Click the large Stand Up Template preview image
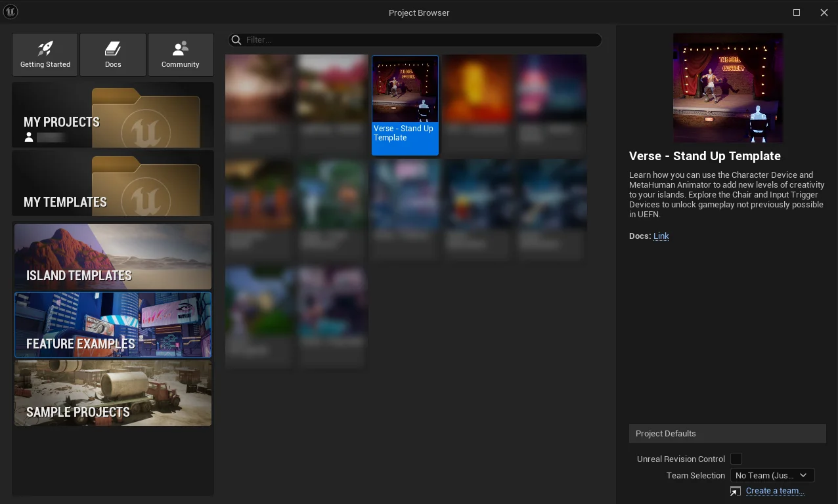The image size is (838, 504). tap(728, 88)
